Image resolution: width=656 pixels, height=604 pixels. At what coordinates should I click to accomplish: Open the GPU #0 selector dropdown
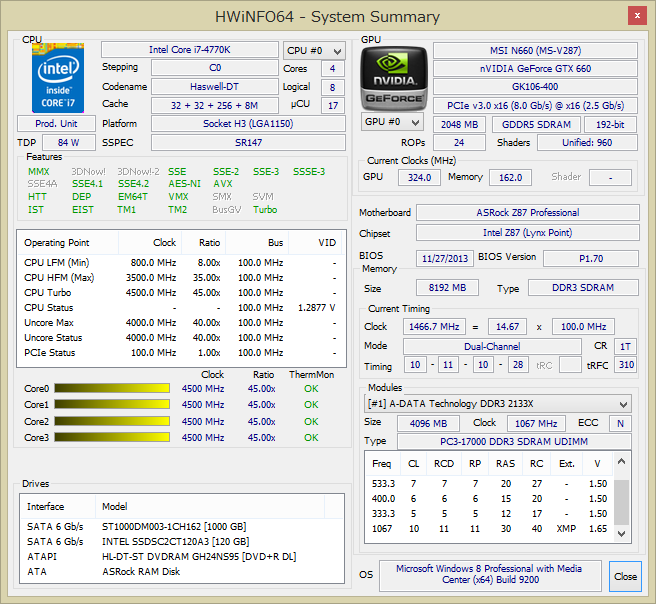pos(392,122)
